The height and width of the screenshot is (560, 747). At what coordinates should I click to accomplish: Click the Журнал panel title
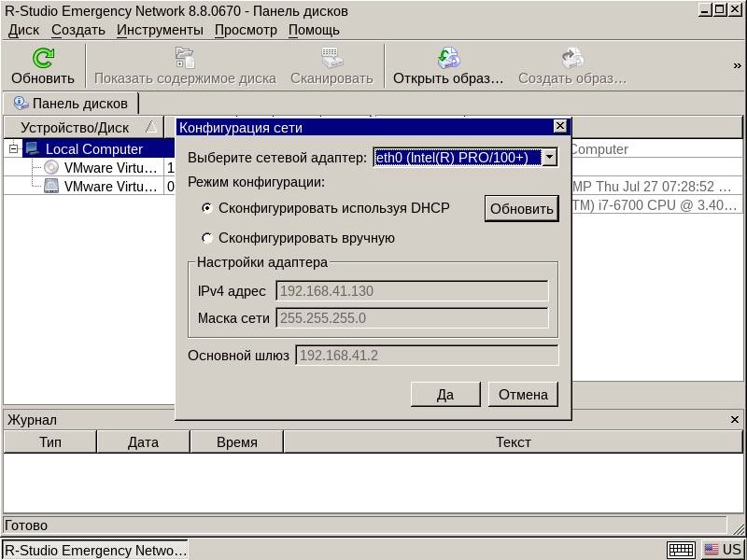pos(32,419)
